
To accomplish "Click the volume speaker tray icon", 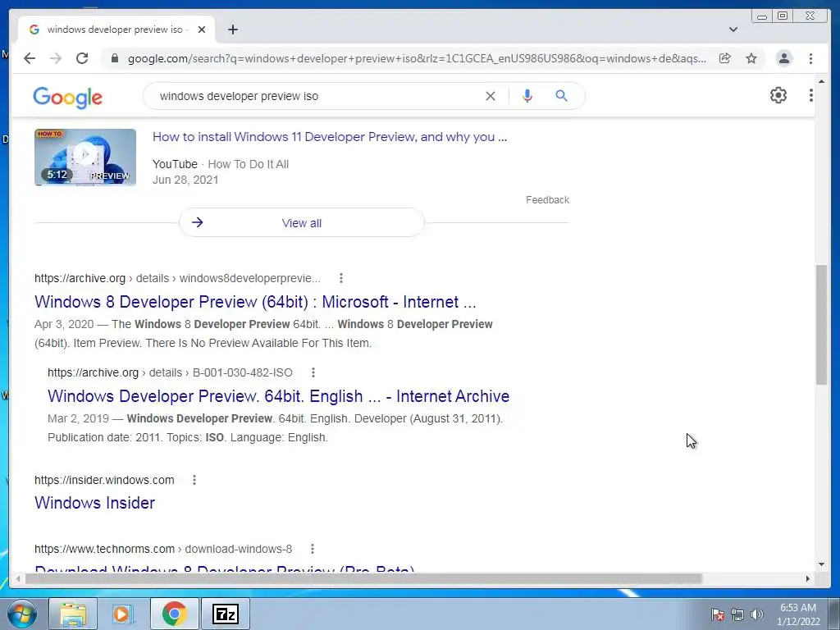I will [756, 614].
